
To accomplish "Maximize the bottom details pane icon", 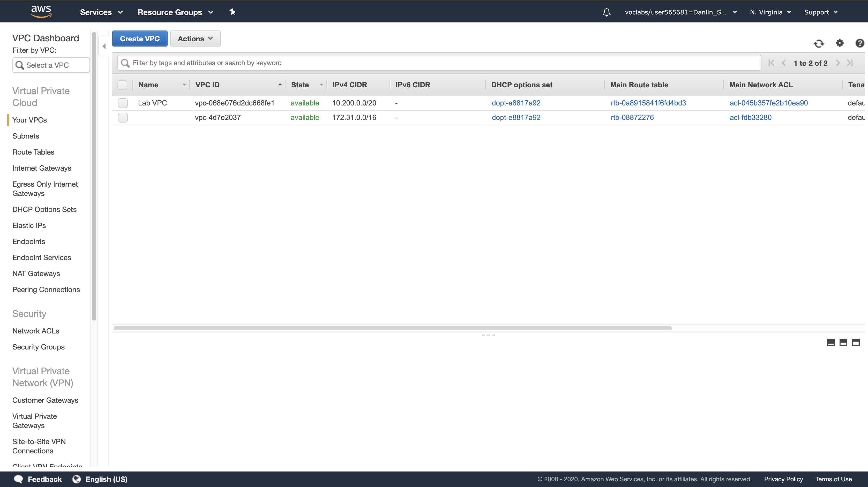I will point(856,342).
